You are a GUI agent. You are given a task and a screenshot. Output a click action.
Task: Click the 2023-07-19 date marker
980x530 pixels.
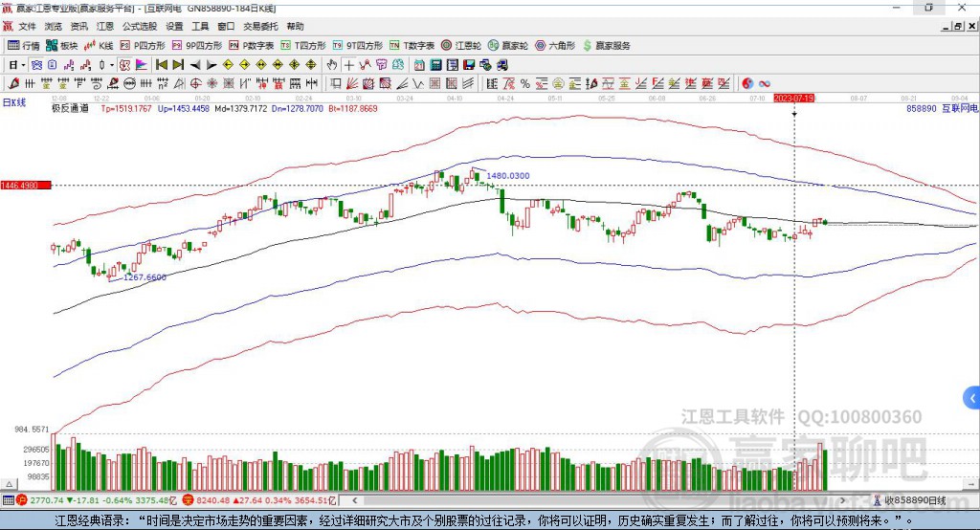point(793,99)
